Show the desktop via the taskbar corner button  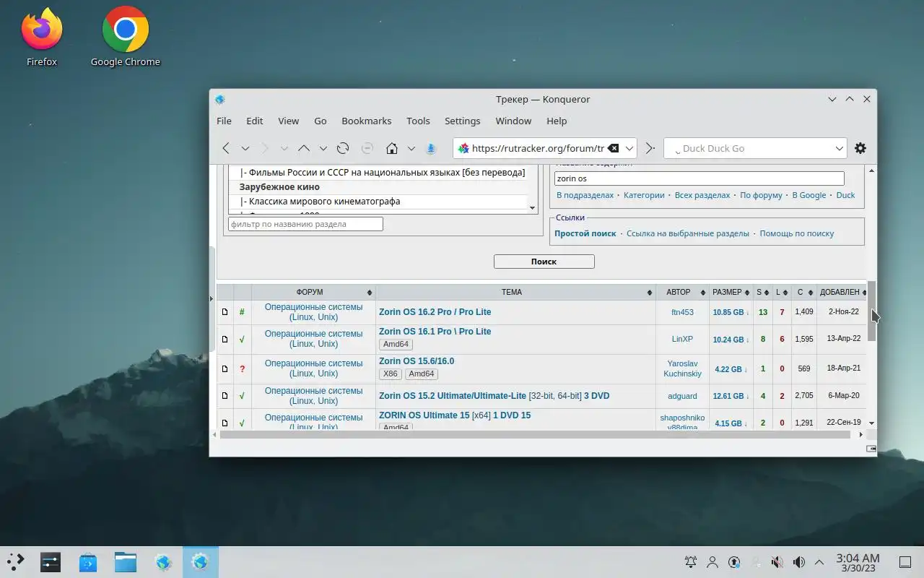click(x=905, y=561)
